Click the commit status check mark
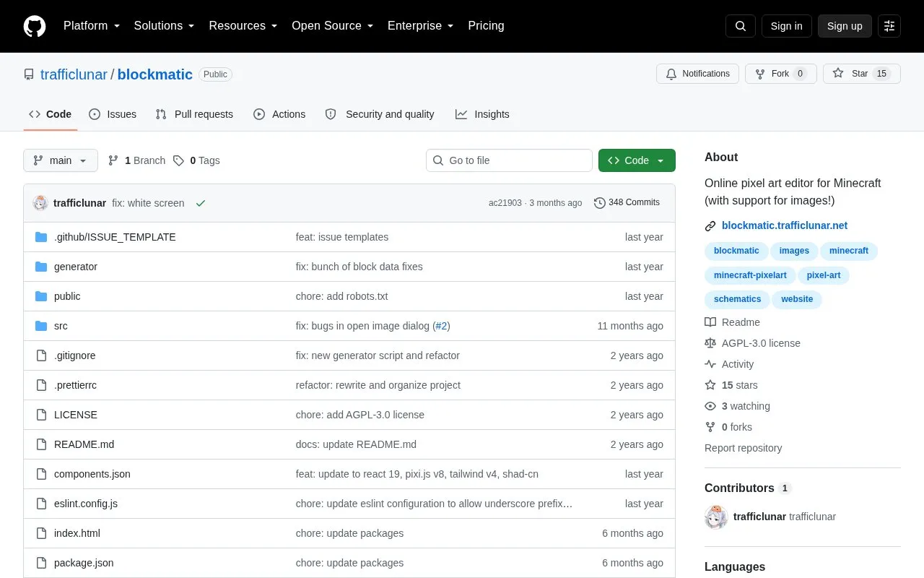The image size is (924, 578). click(201, 203)
